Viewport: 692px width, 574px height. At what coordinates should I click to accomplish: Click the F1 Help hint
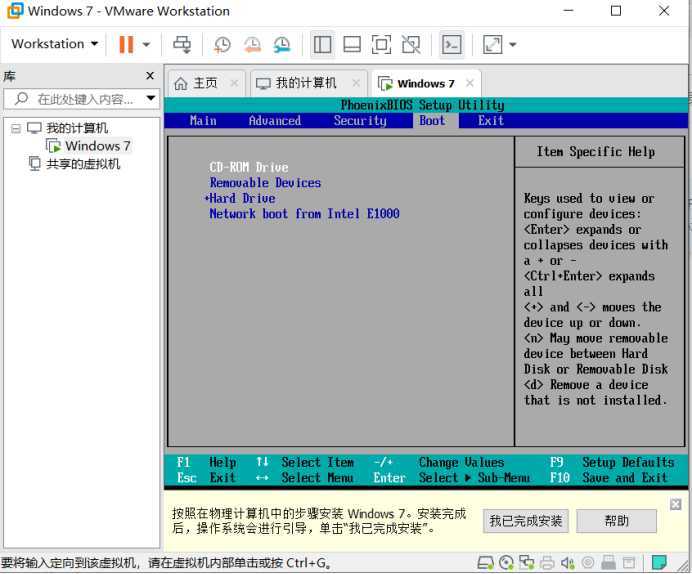[206, 462]
